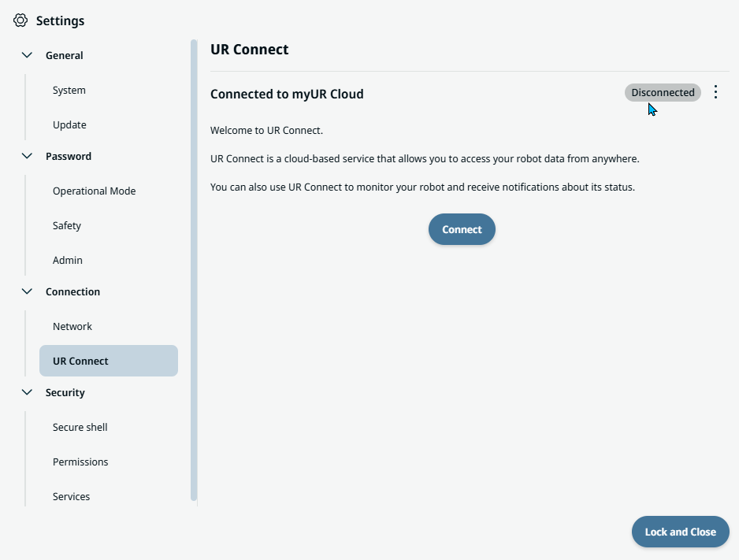
Task: Open the Network settings page
Action: (x=72, y=326)
